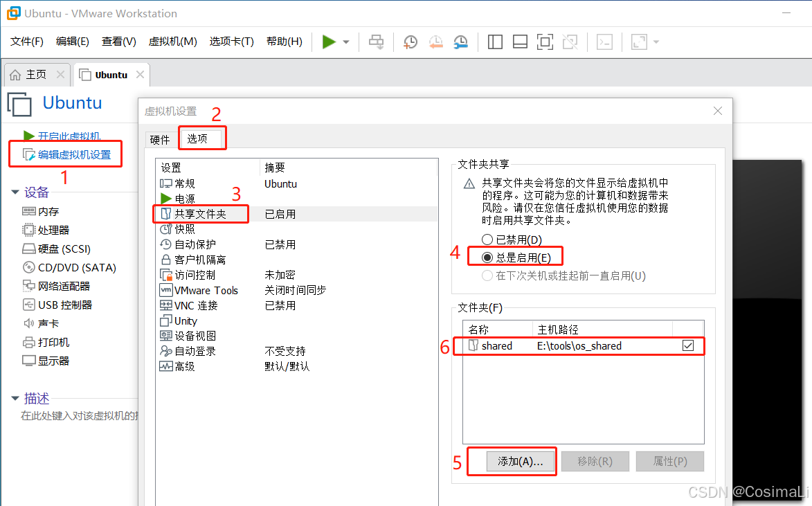Image resolution: width=812 pixels, height=506 pixels.
Task: Collapse the 描述 section
Action: tap(15, 398)
